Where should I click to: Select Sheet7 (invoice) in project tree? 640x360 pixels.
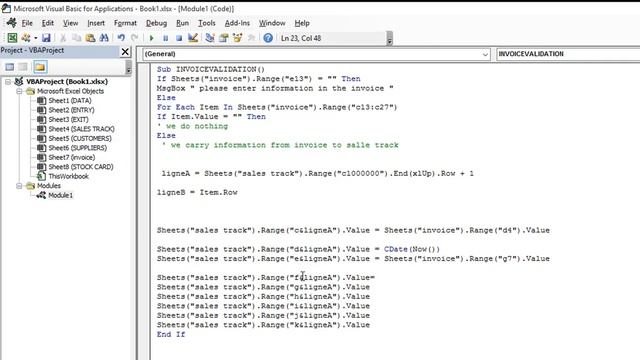[x=72, y=157]
